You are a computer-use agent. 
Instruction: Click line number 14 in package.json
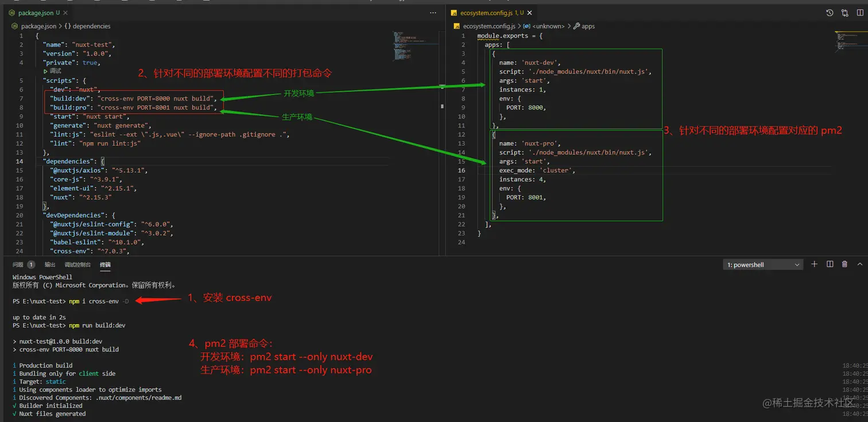pyautogui.click(x=20, y=161)
